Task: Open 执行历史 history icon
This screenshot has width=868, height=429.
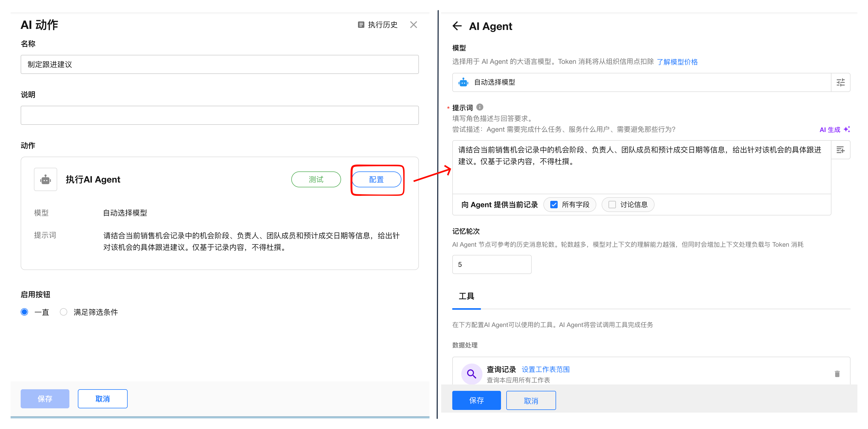Action: tap(361, 25)
